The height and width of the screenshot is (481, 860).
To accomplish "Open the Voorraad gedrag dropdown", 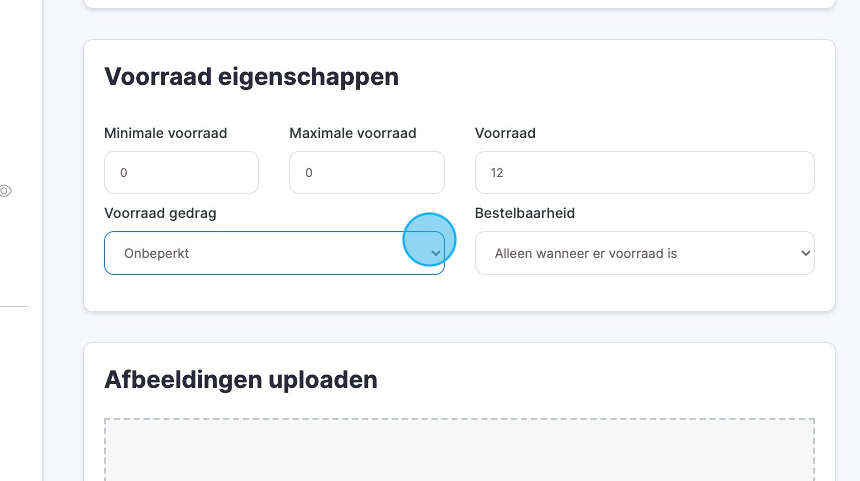I will point(273,253).
